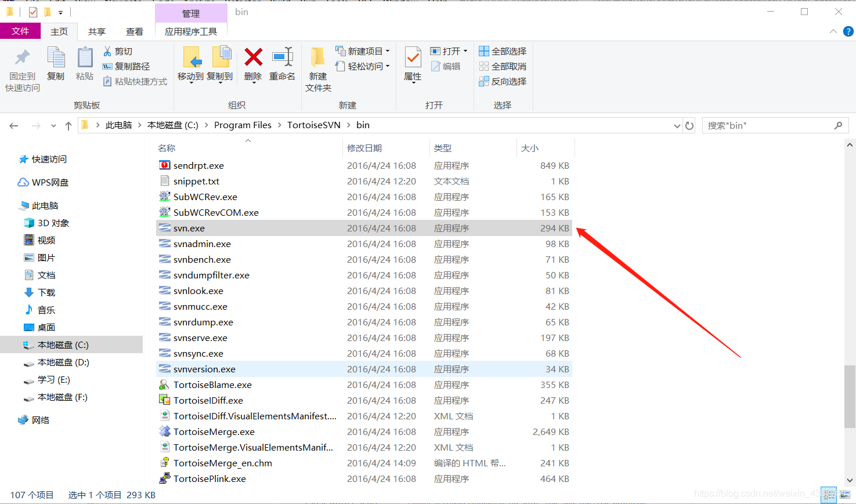Go up one folder level
The width and height of the screenshot is (856, 504).
(68, 125)
